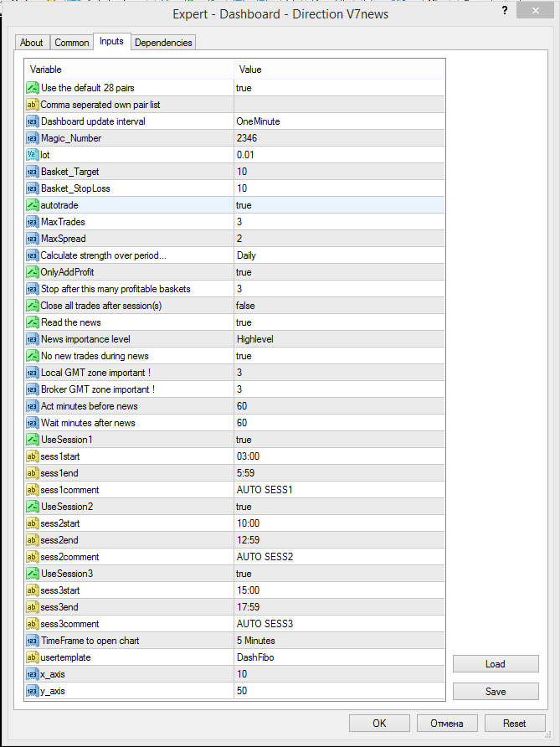The height and width of the screenshot is (747, 560).
Task: Click the boolean icon beside Close all trades after session(s)
Action: point(33,306)
